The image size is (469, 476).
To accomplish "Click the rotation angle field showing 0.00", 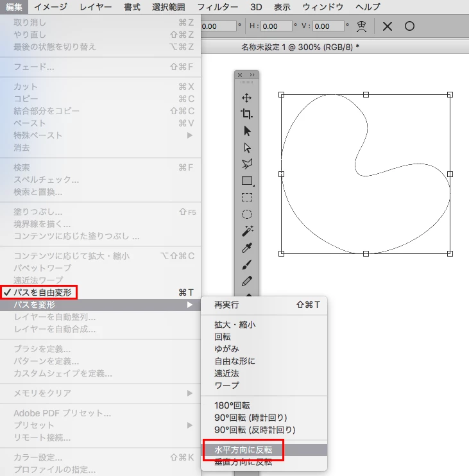I will coord(219,26).
